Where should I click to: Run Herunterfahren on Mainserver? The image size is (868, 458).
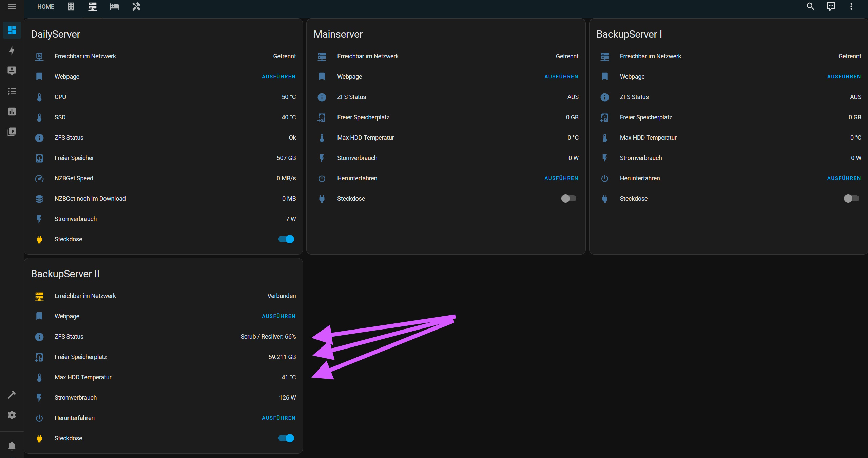pyautogui.click(x=561, y=178)
